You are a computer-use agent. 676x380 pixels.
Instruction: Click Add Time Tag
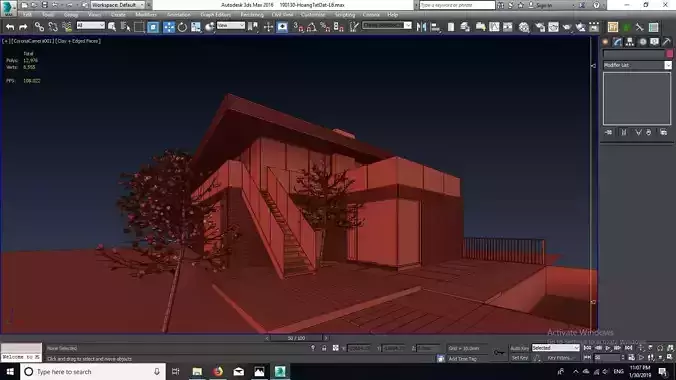463,358
